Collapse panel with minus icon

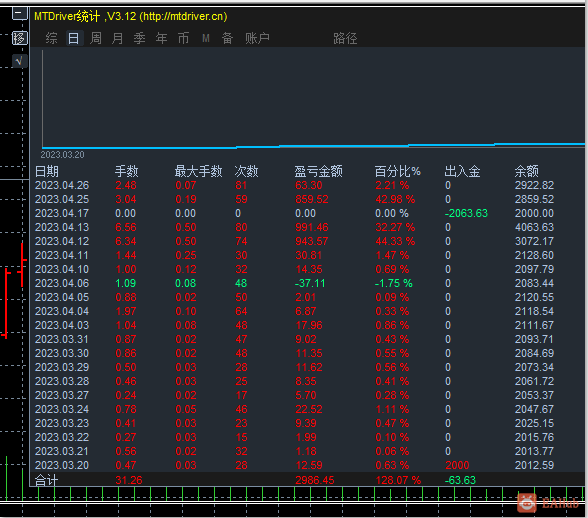tap(20, 14)
